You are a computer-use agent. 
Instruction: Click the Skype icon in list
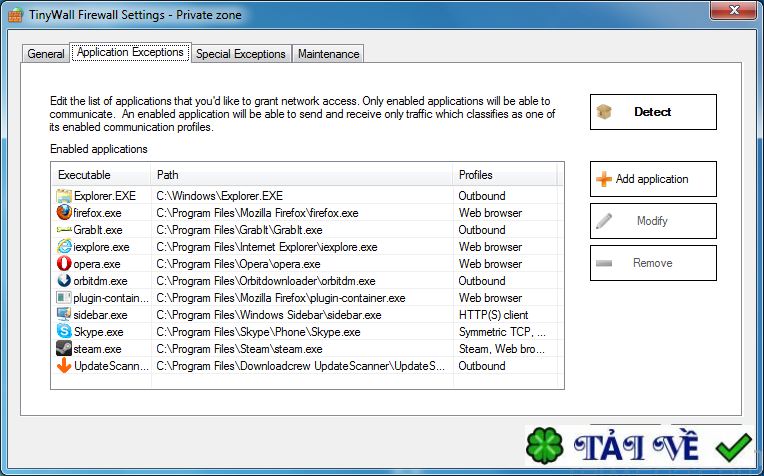(x=64, y=331)
